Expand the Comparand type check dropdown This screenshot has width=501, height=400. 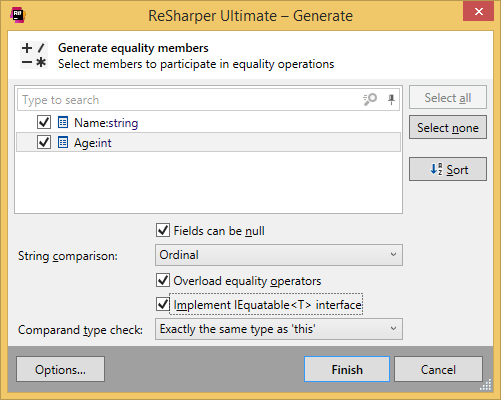coord(279,329)
